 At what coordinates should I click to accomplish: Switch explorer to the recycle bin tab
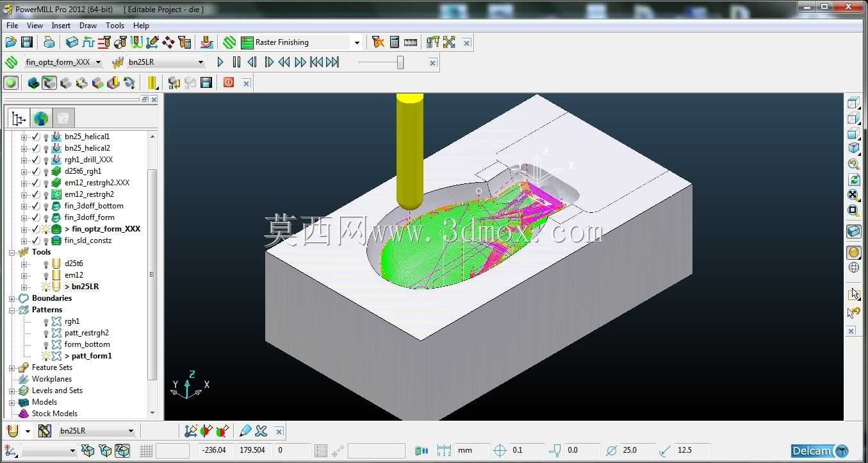coord(63,118)
